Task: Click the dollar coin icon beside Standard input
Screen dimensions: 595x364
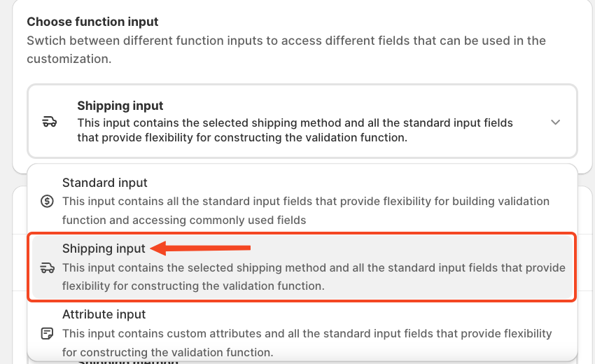Action: point(47,202)
